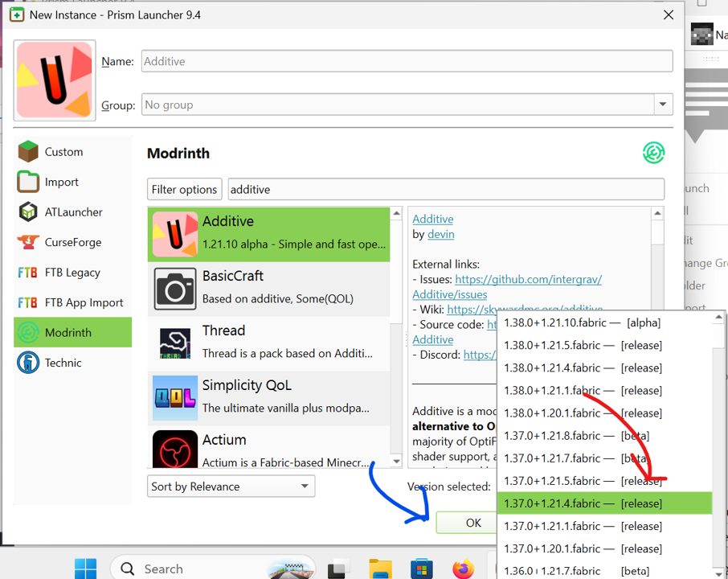
Task: Select Simplicity QoL modpack from results
Action: (268, 396)
